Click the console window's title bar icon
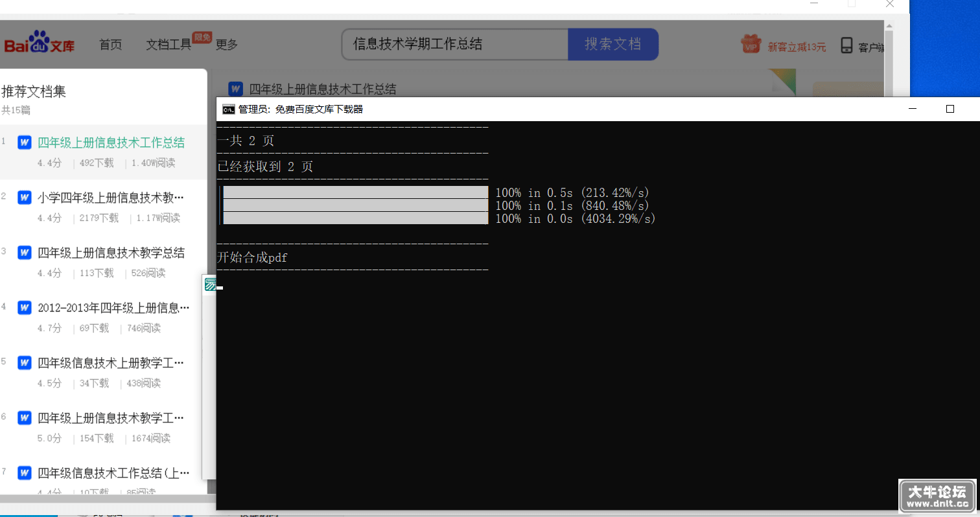 [228, 109]
